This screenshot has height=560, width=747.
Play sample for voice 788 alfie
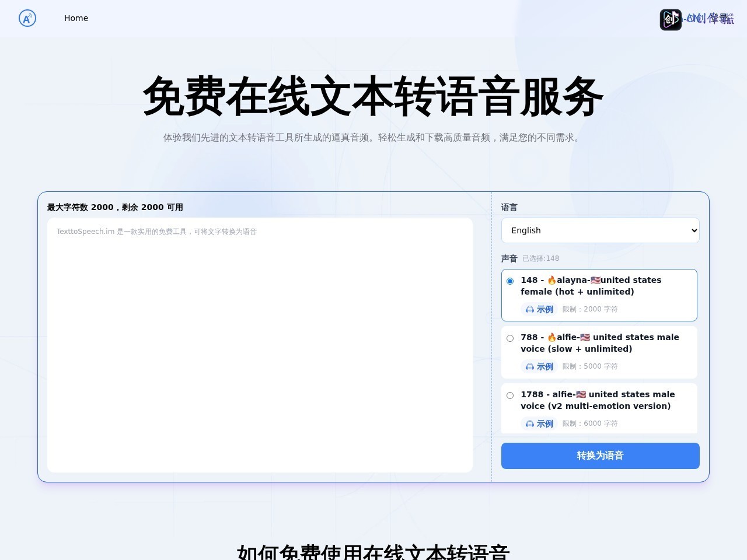tap(539, 366)
